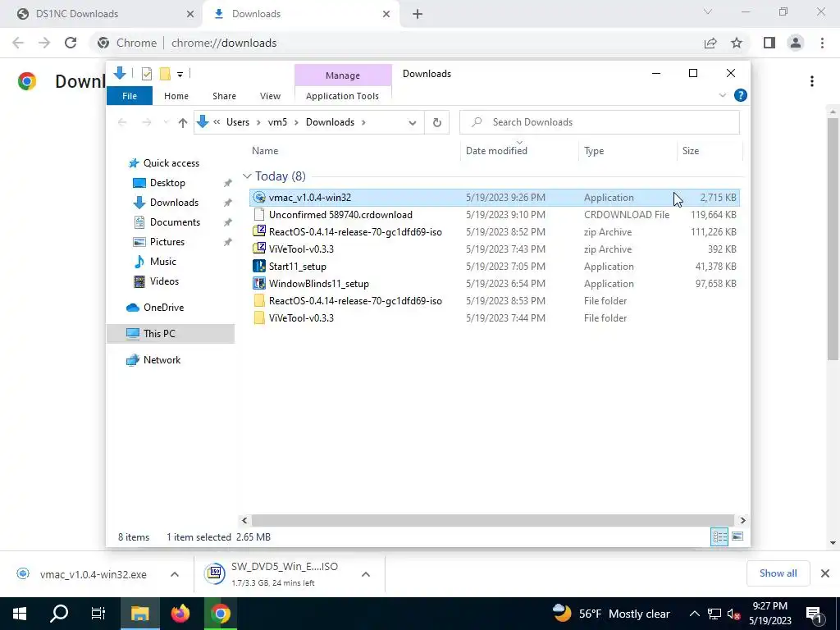
Task: Click the Users breadcrumb in address bar
Action: pos(238,122)
